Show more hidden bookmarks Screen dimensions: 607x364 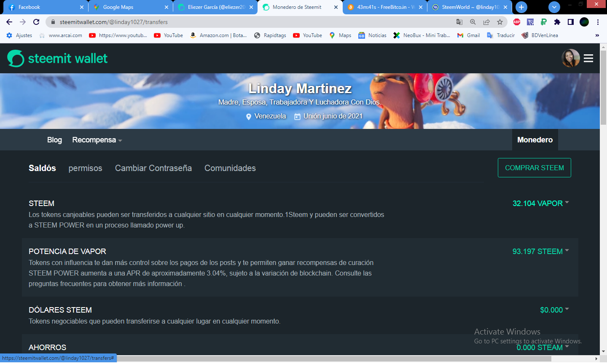(597, 35)
